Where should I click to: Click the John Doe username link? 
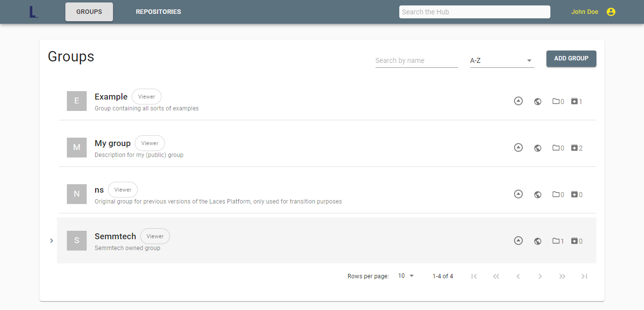(585, 12)
